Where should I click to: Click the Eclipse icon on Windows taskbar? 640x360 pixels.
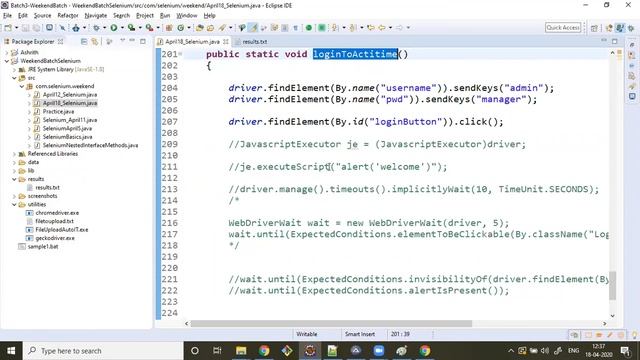point(310,351)
